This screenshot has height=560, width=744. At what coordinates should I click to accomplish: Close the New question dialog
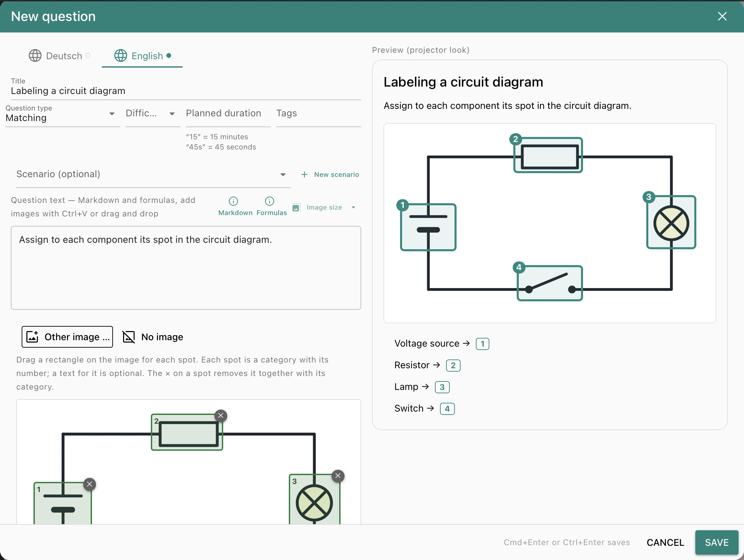[722, 16]
